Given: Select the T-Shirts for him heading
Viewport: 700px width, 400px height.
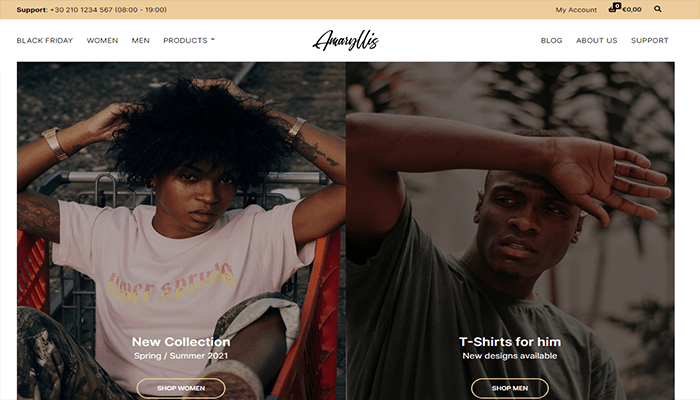Looking at the screenshot, I should click(510, 342).
